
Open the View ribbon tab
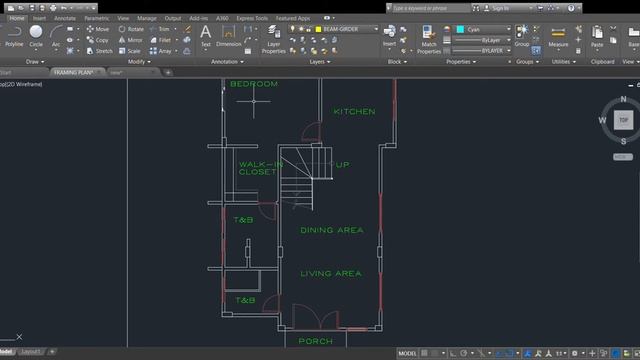pos(123,18)
